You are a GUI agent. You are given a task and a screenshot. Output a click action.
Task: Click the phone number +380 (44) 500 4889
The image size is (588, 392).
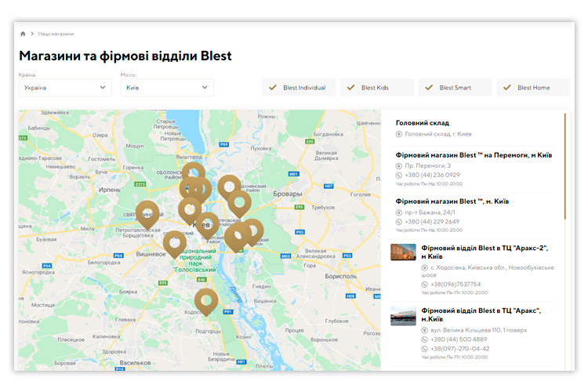point(459,339)
